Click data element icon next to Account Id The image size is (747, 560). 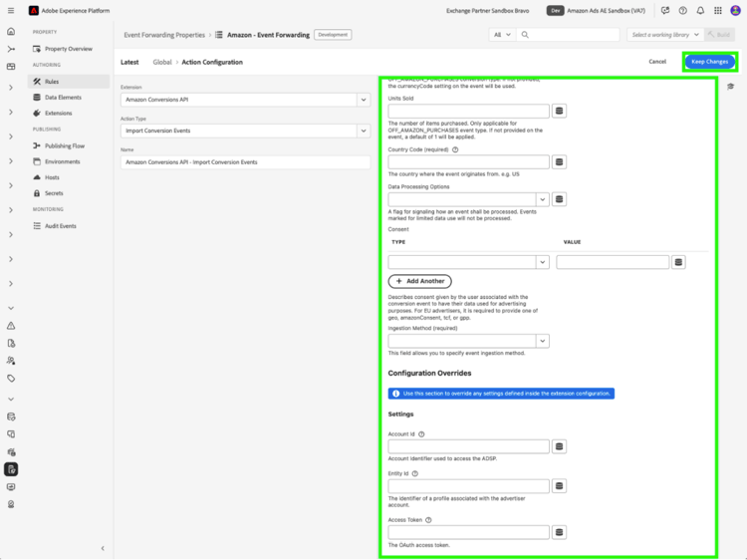click(x=560, y=446)
